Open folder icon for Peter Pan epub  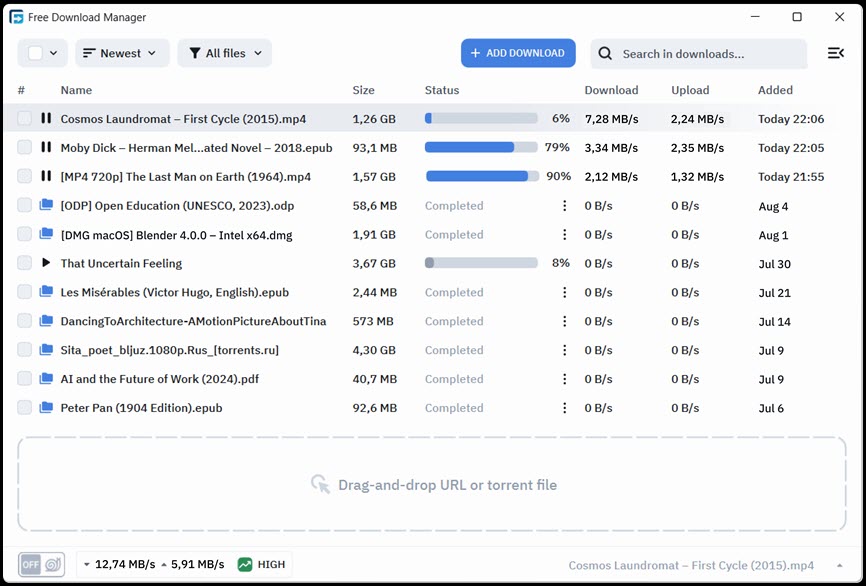(x=46, y=408)
